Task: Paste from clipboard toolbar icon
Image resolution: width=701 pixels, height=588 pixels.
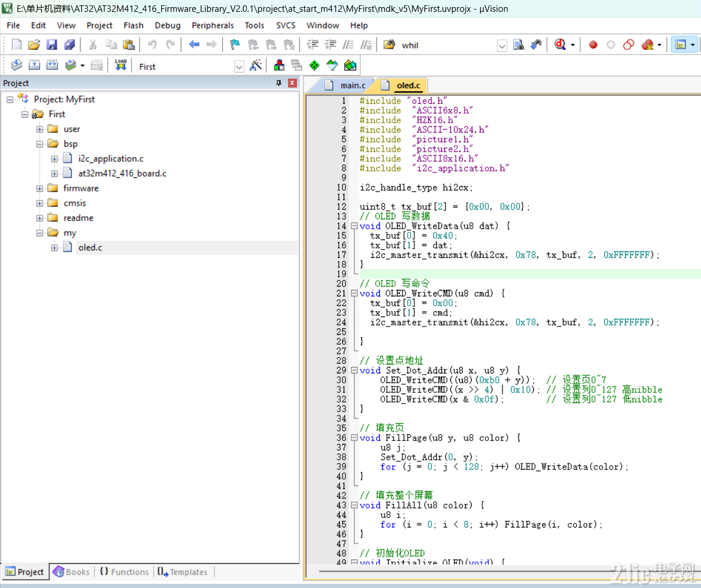Action: (x=129, y=44)
